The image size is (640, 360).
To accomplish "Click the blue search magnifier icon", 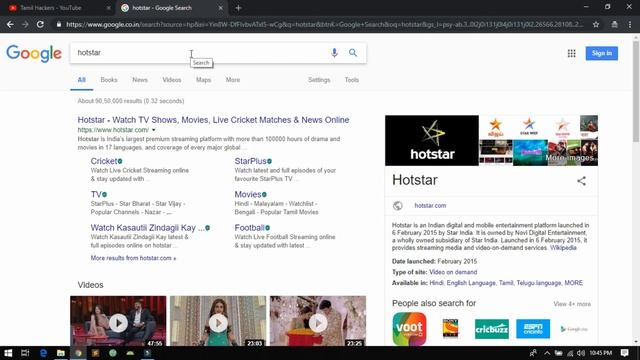I will click(353, 53).
